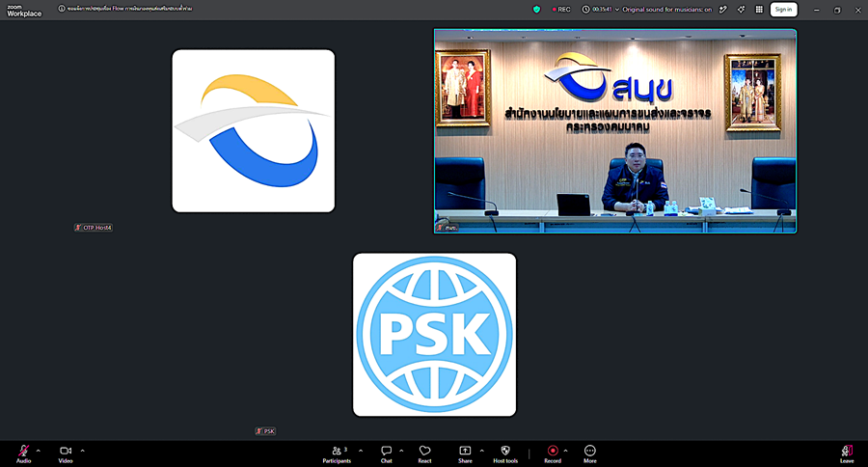The height and width of the screenshot is (467, 868).
Task: Click the OTP Host4 name label
Action: tap(94, 228)
